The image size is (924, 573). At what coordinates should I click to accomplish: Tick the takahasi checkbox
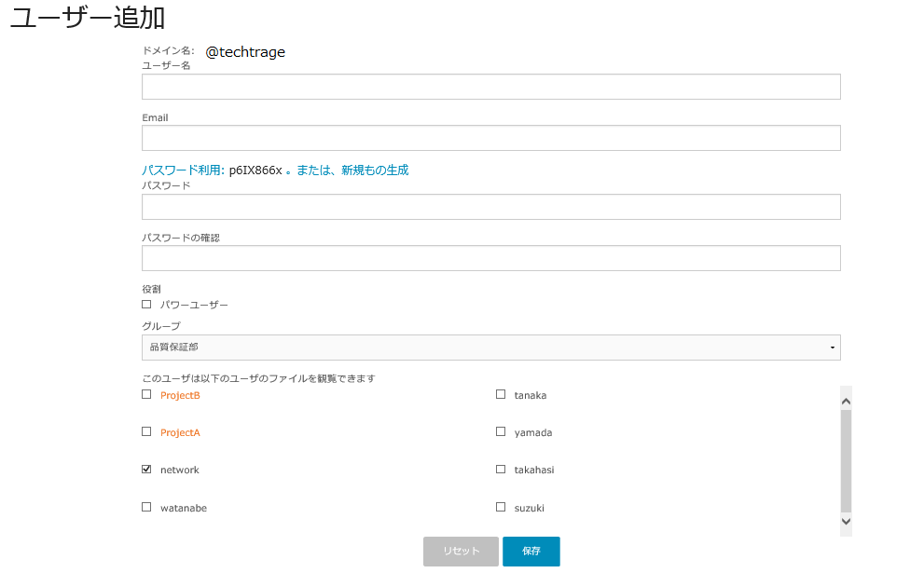tap(501, 470)
